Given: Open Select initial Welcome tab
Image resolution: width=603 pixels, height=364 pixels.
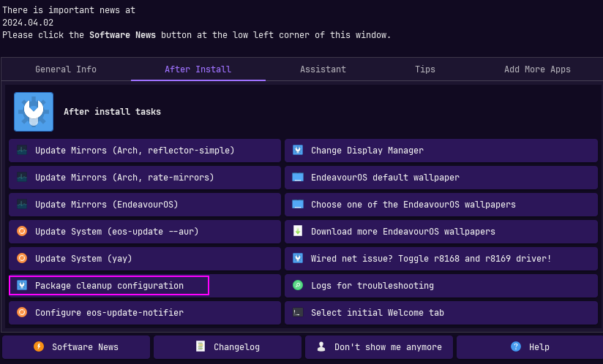Looking at the screenshot, I should pos(441,313).
